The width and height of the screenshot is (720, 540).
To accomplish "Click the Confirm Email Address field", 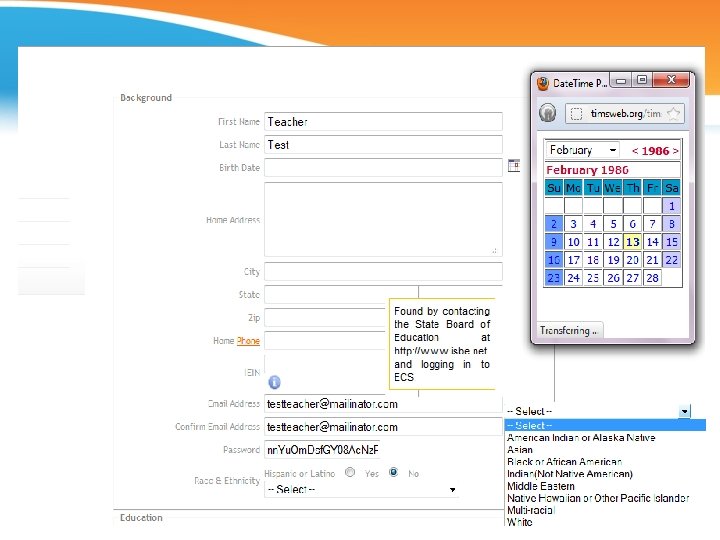I will (x=383, y=427).
